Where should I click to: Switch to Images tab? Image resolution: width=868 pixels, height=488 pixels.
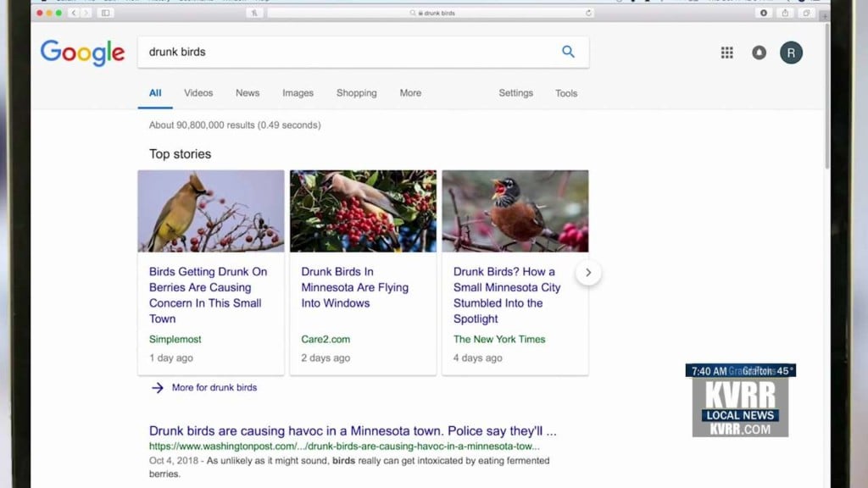[298, 93]
